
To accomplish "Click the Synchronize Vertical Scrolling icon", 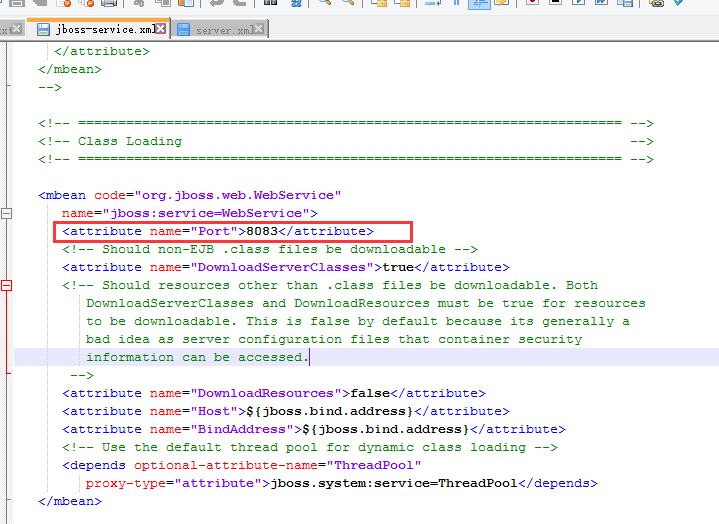I will pos(380,3).
